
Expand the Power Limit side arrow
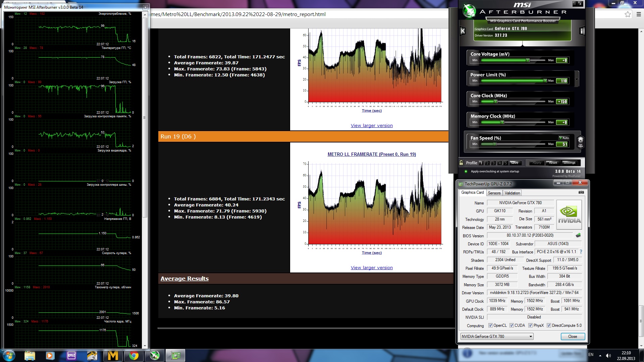click(x=577, y=79)
